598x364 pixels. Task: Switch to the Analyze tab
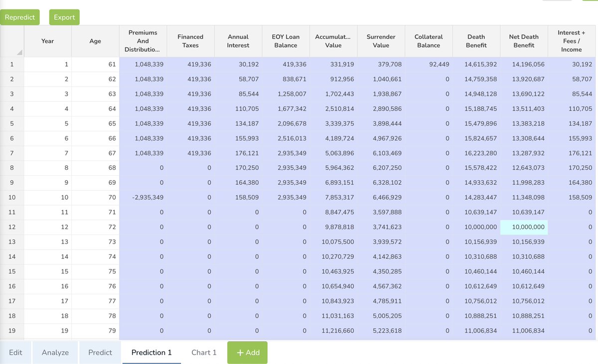coord(55,352)
